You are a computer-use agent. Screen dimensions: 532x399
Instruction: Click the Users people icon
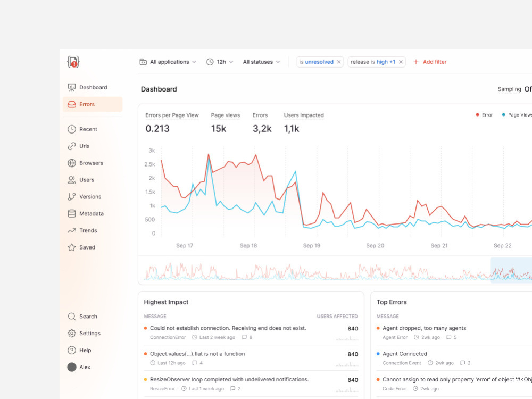(x=72, y=180)
